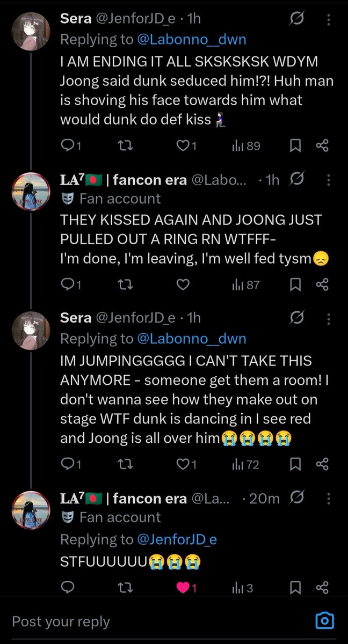Share Sera's 'ENDING IT ALL' tweet
The height and width of the screenshot is (644, 348).
tap(322, 146)
